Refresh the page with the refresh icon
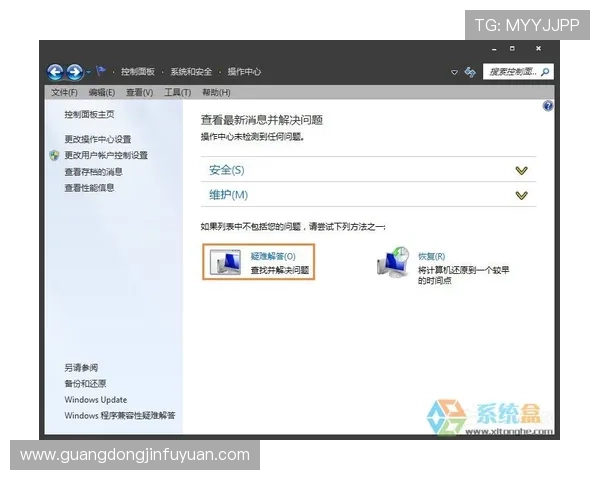This screenshot has height=480, width=600. click(470, 72)
